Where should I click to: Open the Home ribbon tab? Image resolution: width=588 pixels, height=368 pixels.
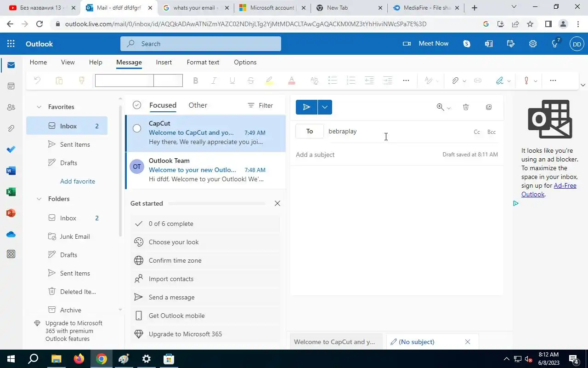pyautogui.click(x=38, y=62)
